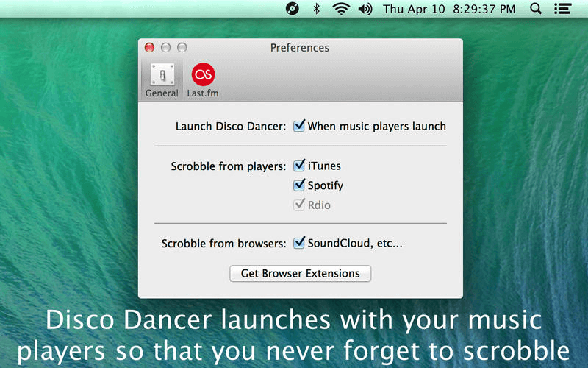Select the General preferences tab
This screenshot has height=368, width=588.
tap(162, 80)
